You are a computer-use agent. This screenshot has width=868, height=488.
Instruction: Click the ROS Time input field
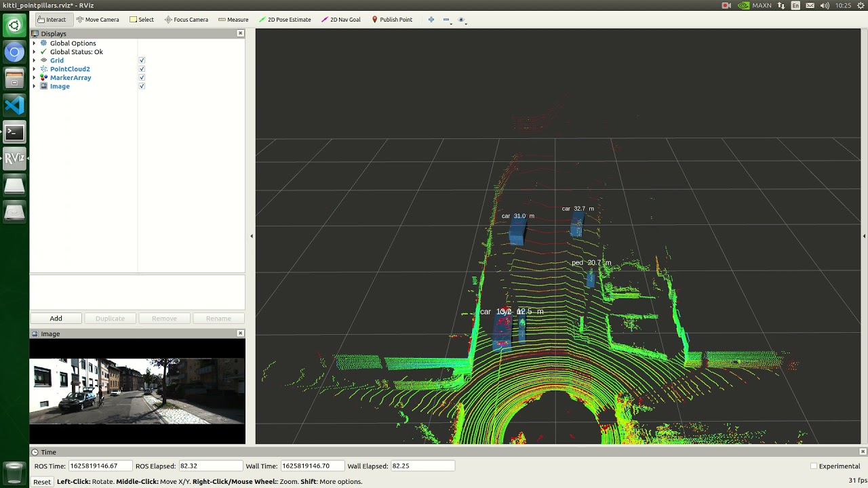[100, 466]
